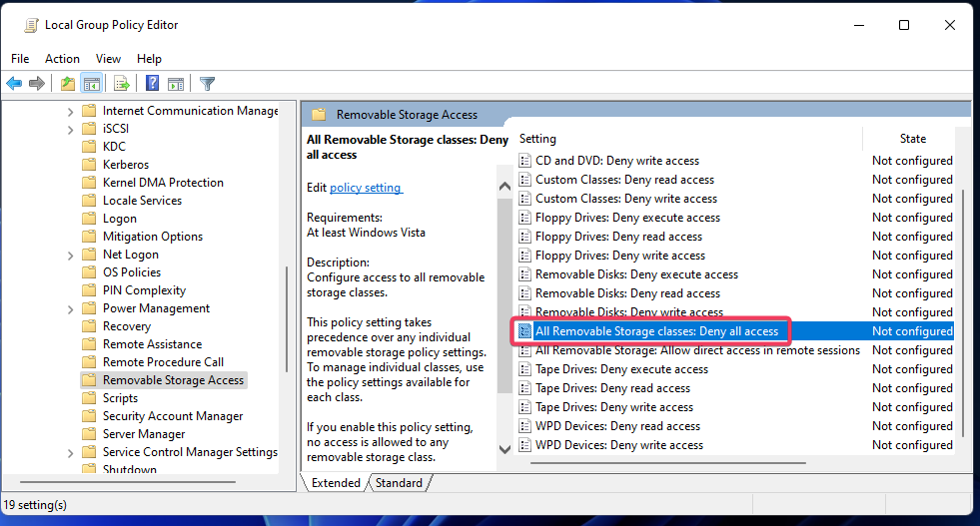Expand the Service Control Manager Settings node
Screen dimensions: 980x526
tap(70, 453)
